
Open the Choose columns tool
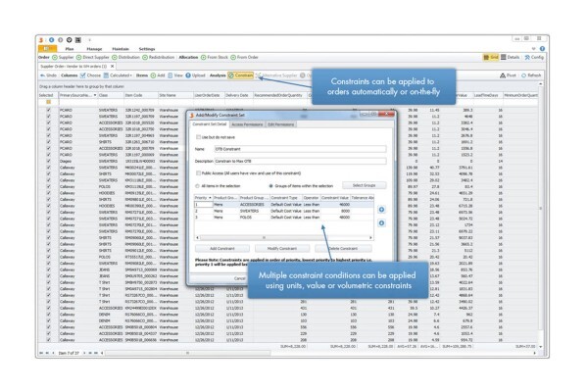(90, 75)
